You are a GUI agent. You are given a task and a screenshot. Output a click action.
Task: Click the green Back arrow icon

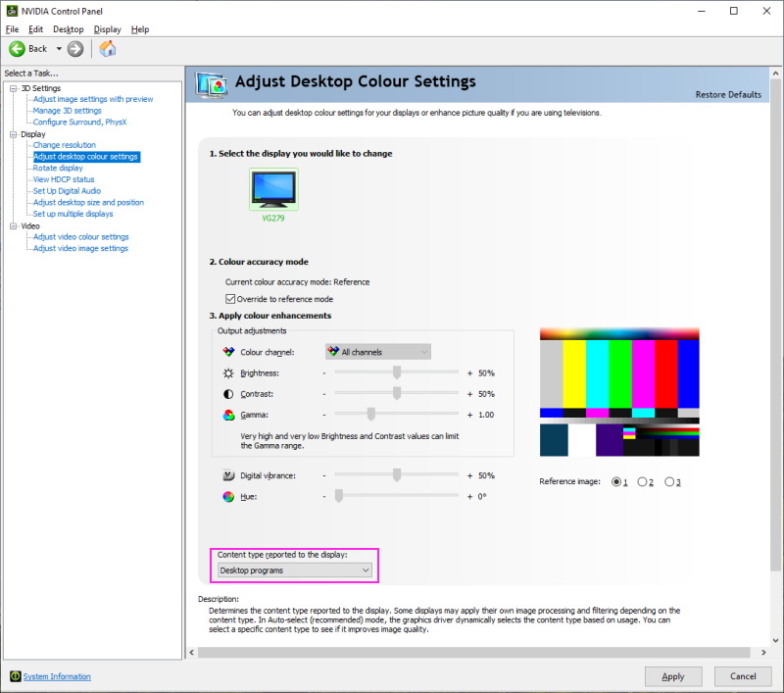(17, 48)
